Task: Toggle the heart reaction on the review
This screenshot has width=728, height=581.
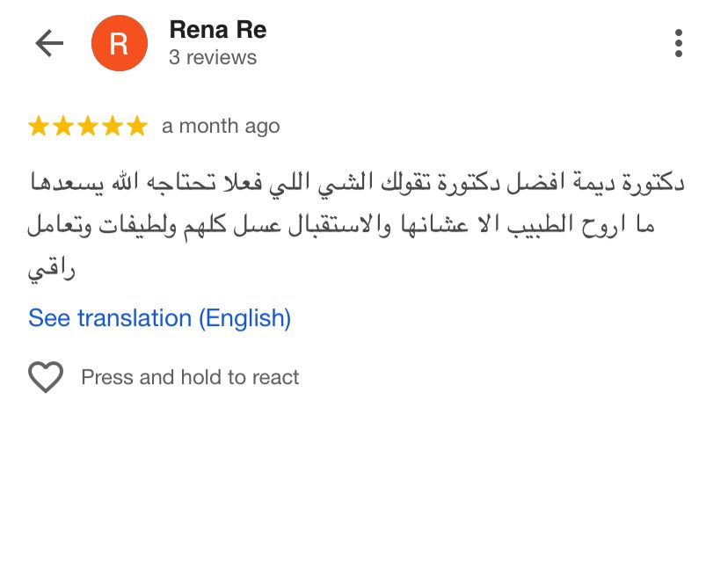Action: pyautogui.click(x=47, y=377)
